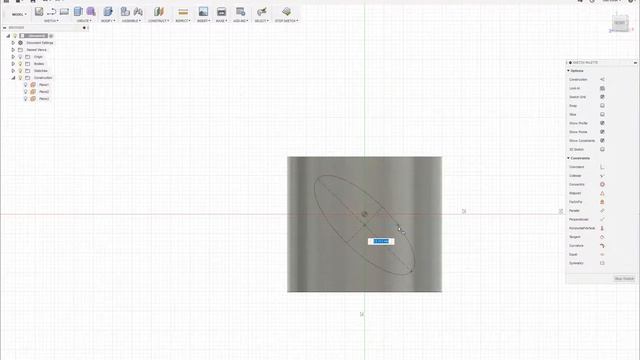The image size is (640, 360).
Task: Click the Construct plane icon
Action: (x=158, y=11)
